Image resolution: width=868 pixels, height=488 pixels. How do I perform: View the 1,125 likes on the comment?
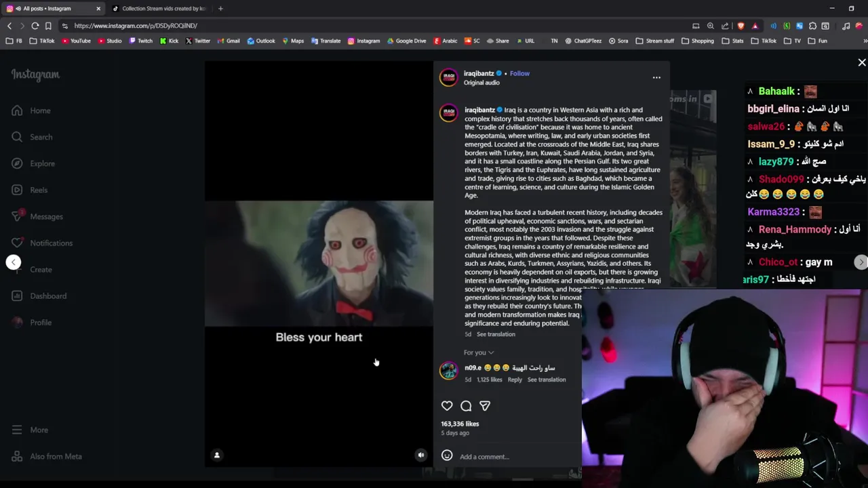pos(489,380)
